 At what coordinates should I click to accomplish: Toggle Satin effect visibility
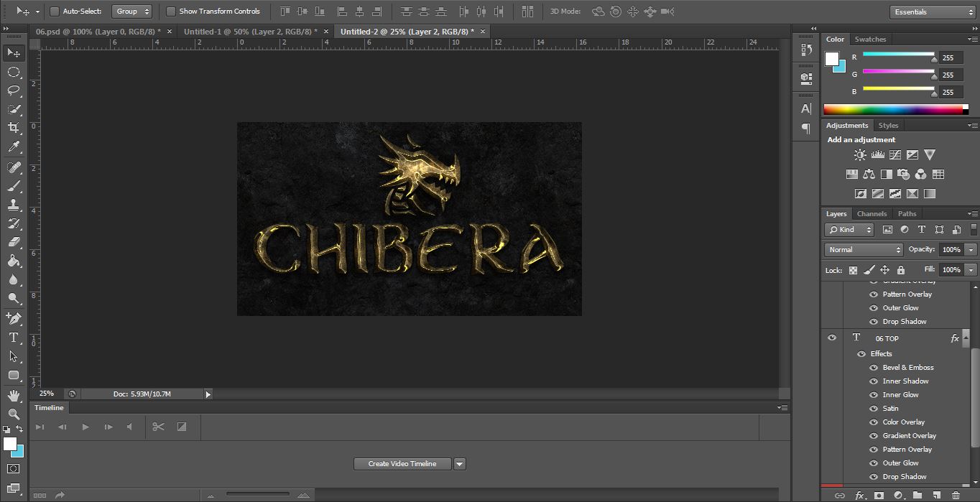point(874,409)
